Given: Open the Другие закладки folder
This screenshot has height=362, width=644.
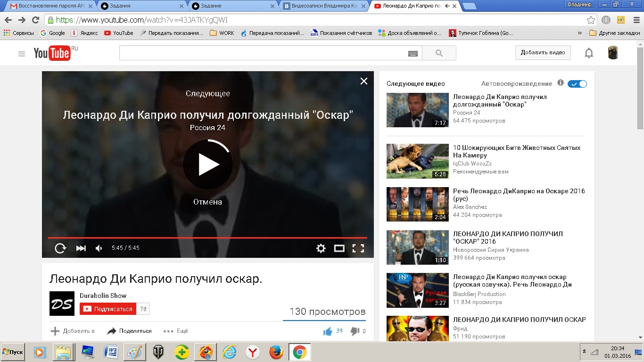Looking at the screenshot, I should click(x=615, y=33).
